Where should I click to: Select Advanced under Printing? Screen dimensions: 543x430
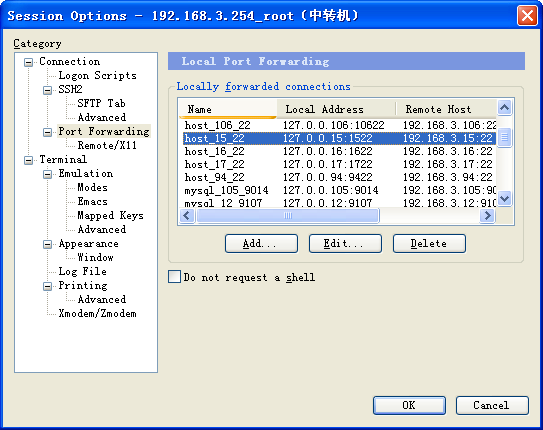click(102, 299)
